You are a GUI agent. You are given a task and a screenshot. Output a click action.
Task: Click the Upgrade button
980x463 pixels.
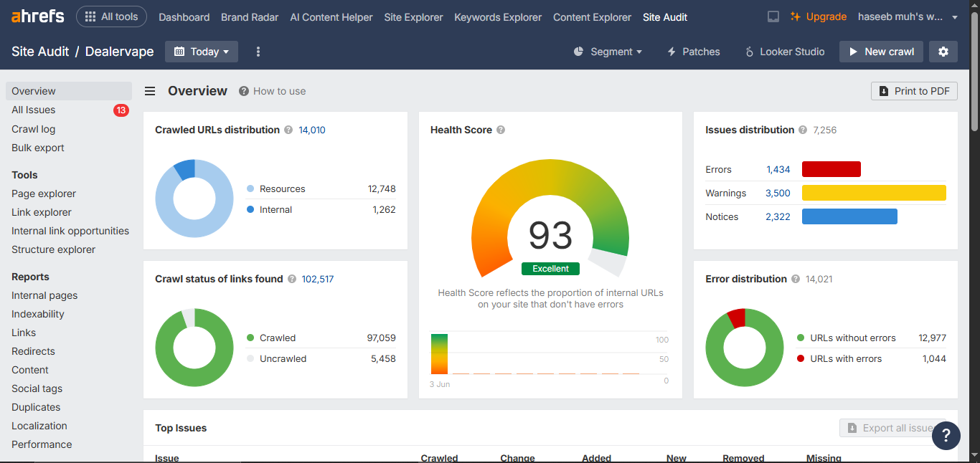[x=819, y=16]
